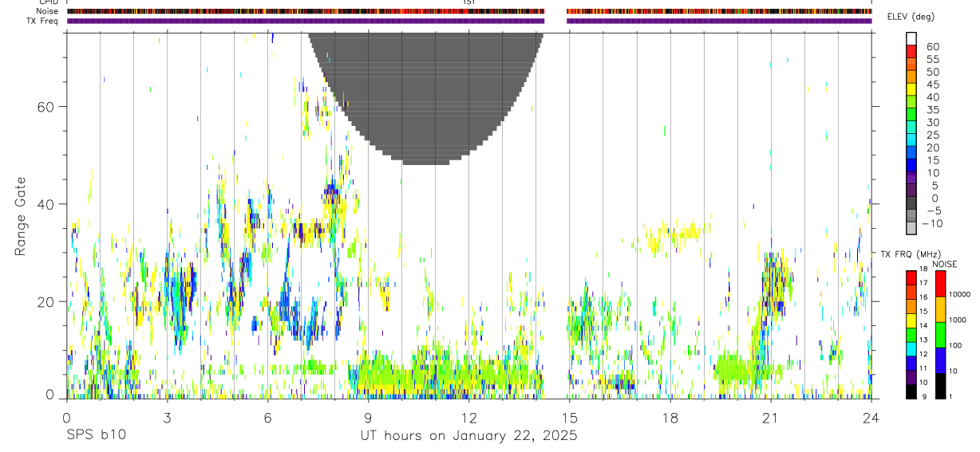Screen dimensions: 980x452
Task: Pick the purple 5–10 ELEV colorbar segment
Action: (x=911, y=178)
